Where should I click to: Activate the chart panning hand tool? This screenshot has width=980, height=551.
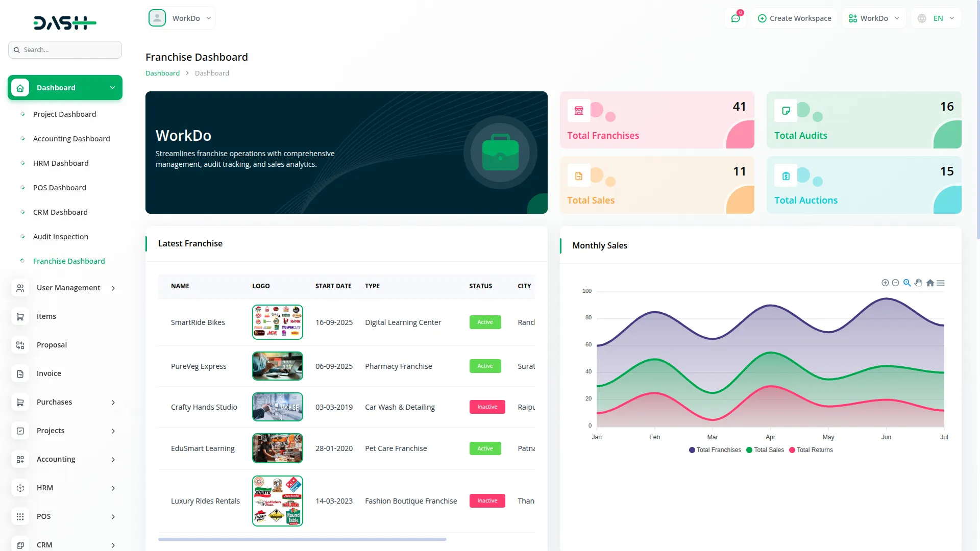tap(918, 283)
